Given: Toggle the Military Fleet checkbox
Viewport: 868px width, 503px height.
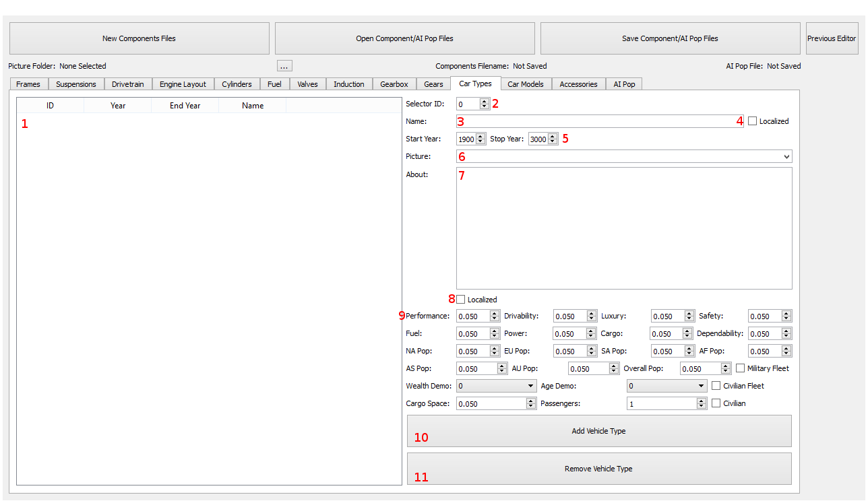Looking at the screenshot, I should coord(740,368).
